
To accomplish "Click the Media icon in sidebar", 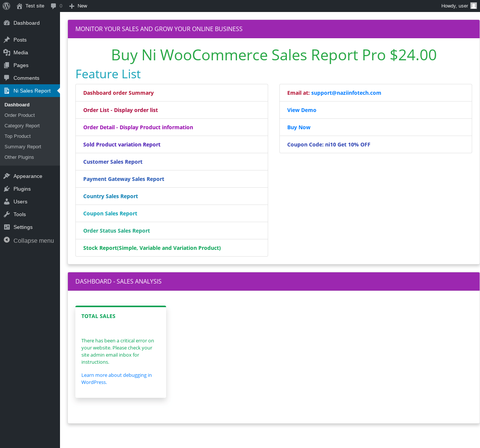I will pos(7,52).
